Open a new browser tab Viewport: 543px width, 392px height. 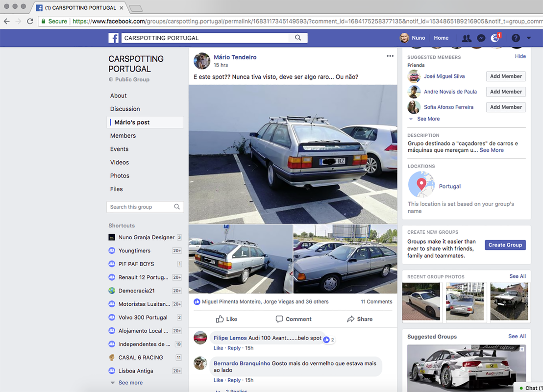[x=135, y=8]
